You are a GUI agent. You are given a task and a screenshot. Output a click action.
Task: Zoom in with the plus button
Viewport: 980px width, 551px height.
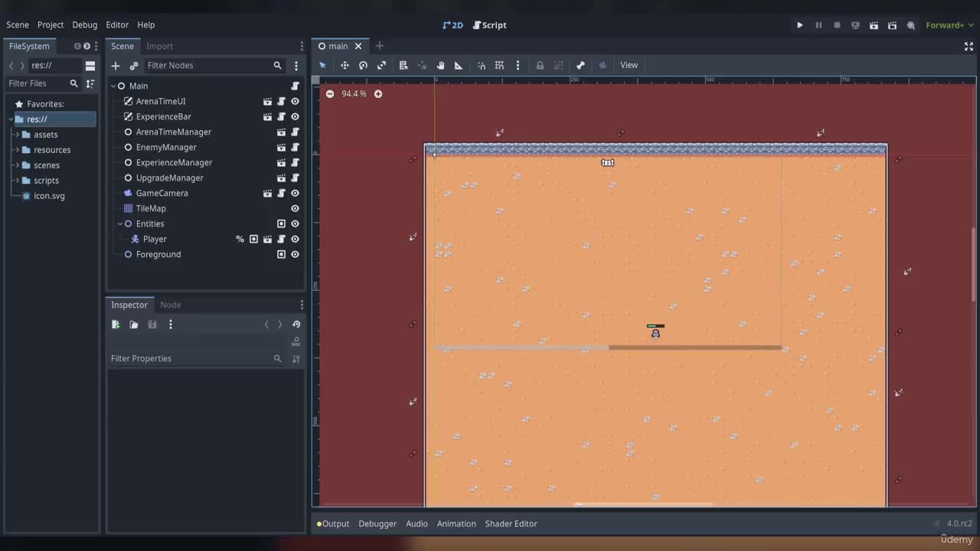click(377, 93)
